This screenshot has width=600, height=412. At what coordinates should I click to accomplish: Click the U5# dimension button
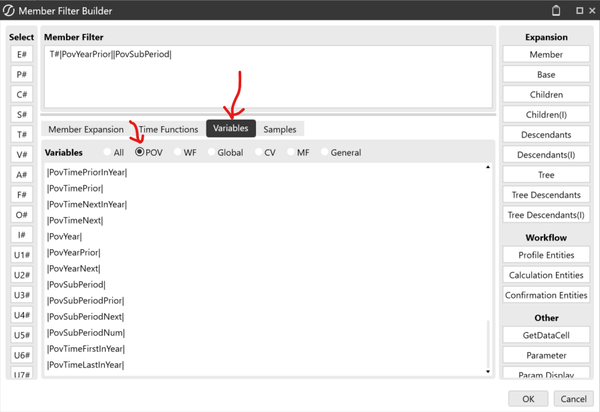[x=21, y=335]
